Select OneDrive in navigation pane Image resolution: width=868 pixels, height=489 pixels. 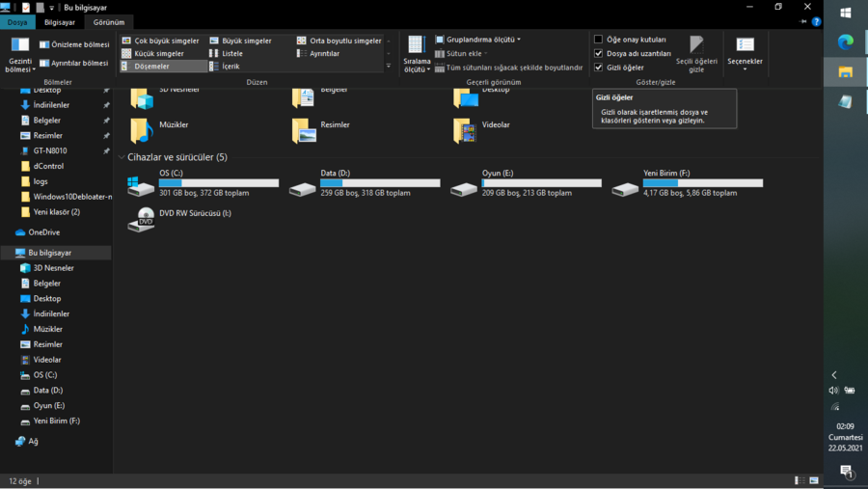(43, 232)
